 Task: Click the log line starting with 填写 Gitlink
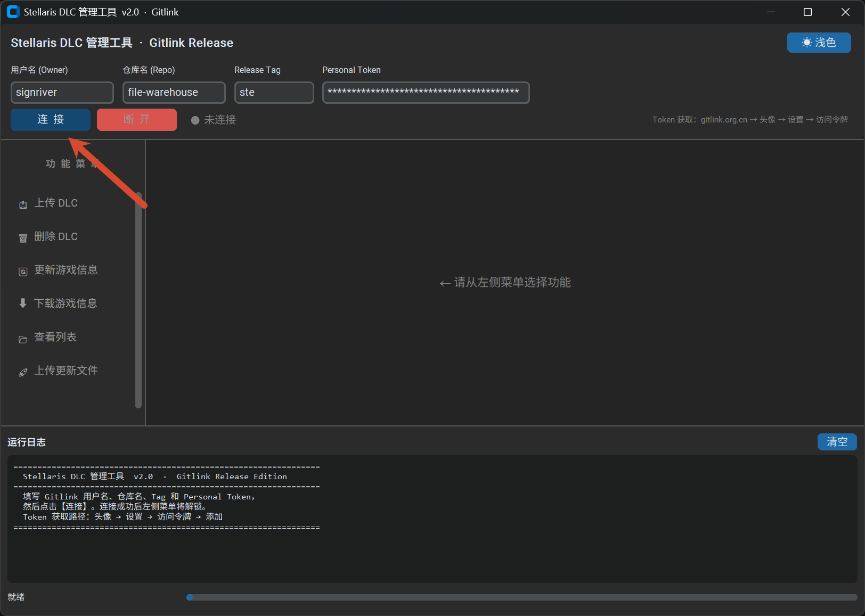click(139, 497)
